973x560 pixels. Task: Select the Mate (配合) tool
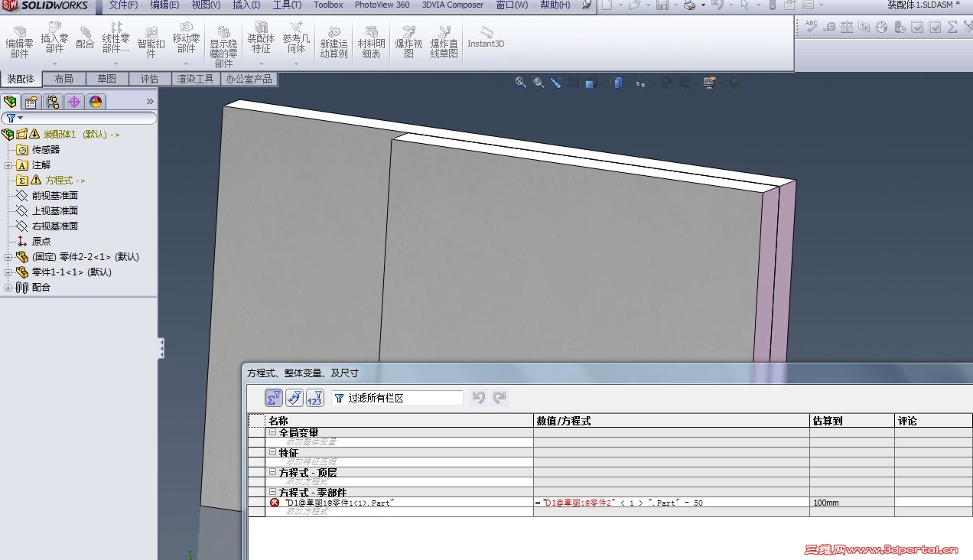tap(85, 37)
